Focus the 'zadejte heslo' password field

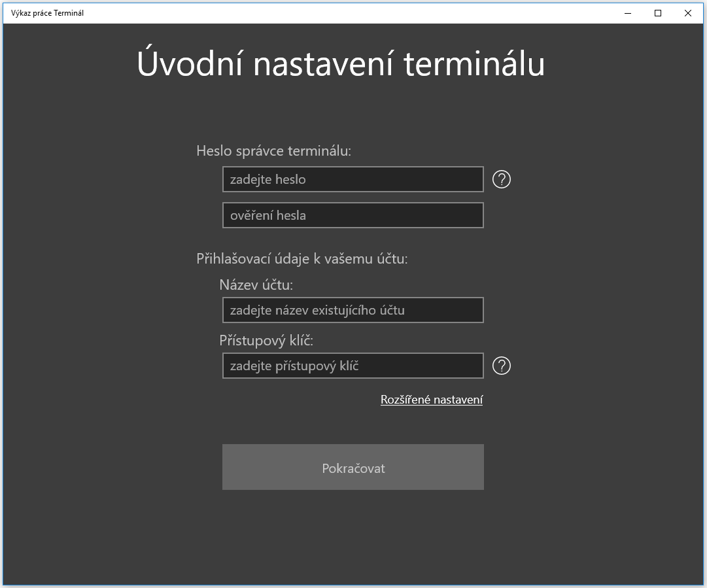[x=353, y=179]
